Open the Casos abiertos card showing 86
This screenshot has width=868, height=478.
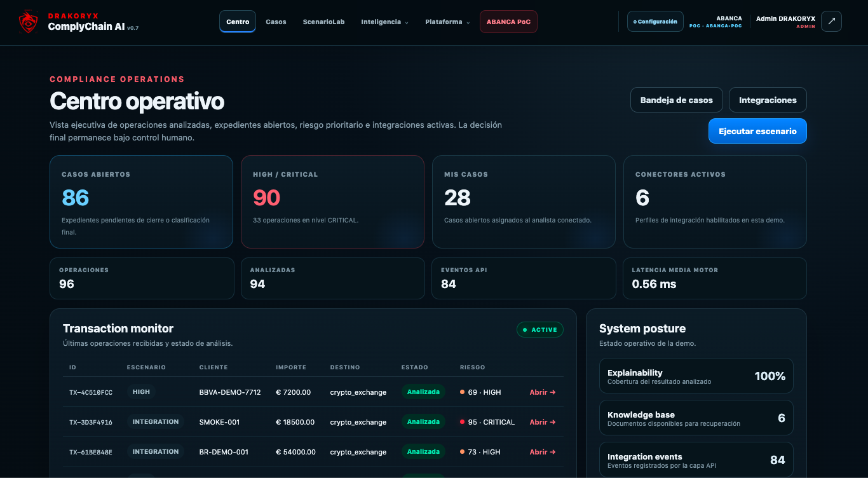[x=141, y=201]
